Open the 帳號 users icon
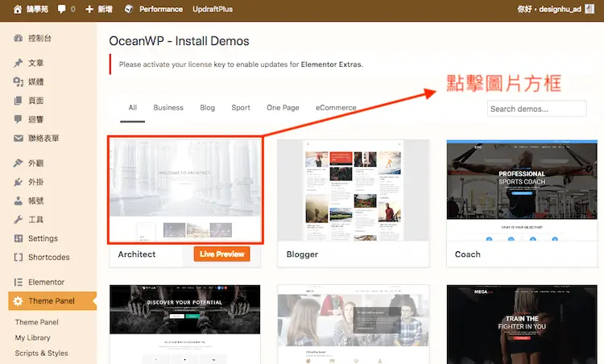Image resolution: width=604 pixels, height=364 pixels. point(18,201)
